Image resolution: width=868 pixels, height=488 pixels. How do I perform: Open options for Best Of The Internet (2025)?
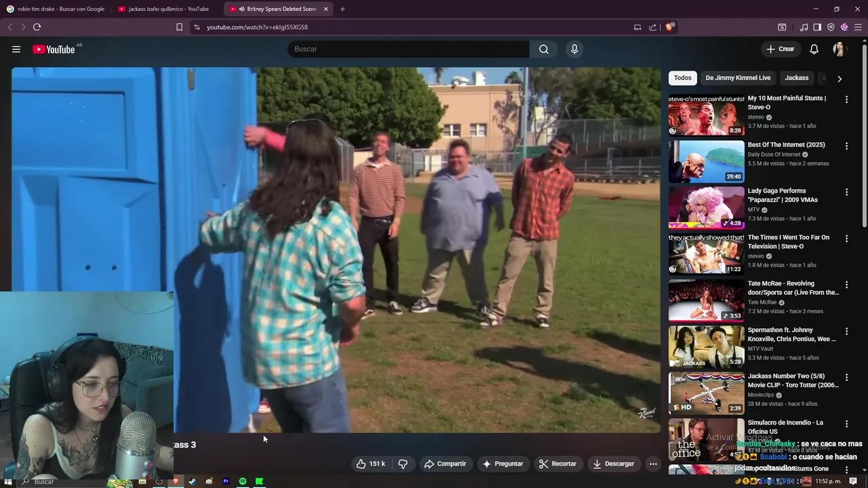pyautogui.click(x=846, y=146)
